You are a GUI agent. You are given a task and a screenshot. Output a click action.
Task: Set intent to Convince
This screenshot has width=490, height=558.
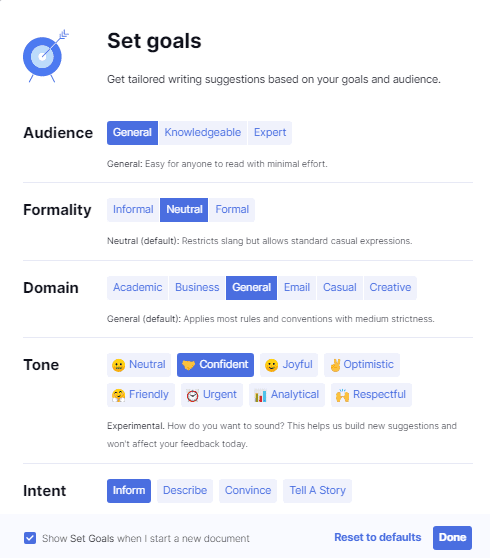click(x=248, y=491)
